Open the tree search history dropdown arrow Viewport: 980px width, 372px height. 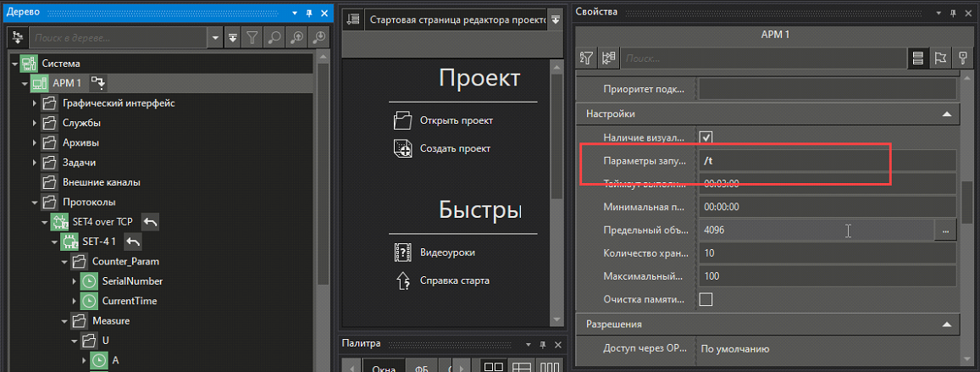pos(214,38)
